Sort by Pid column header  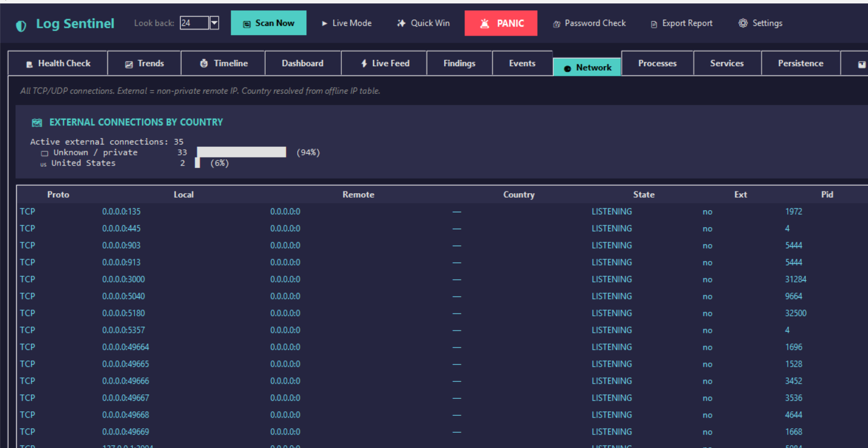[x=827, y=194]
